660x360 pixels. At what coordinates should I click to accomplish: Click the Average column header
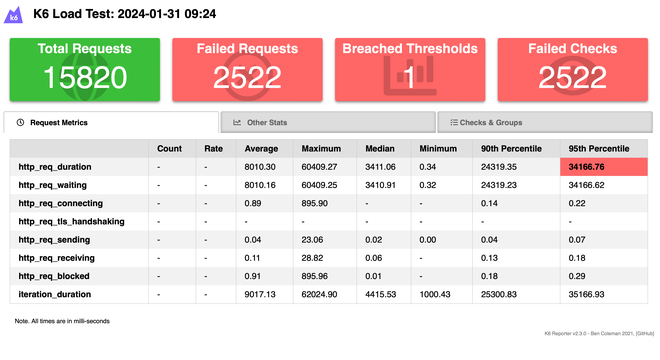(261, 149)
